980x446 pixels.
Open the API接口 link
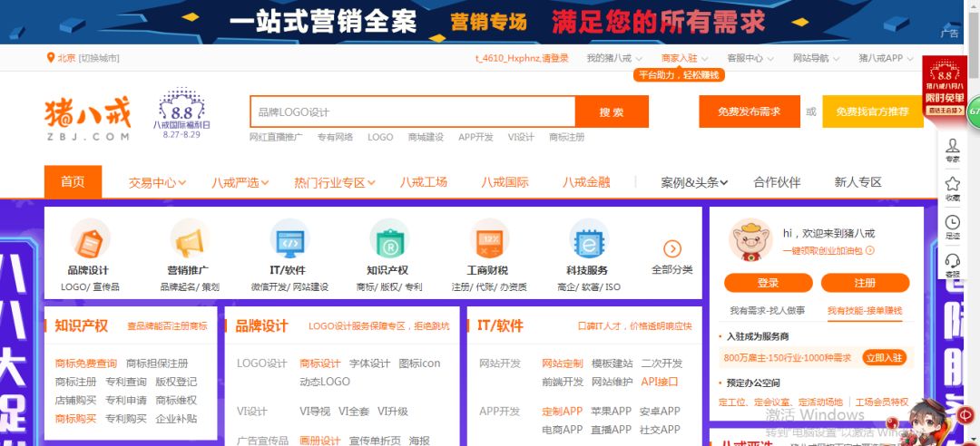click(660, 382)
